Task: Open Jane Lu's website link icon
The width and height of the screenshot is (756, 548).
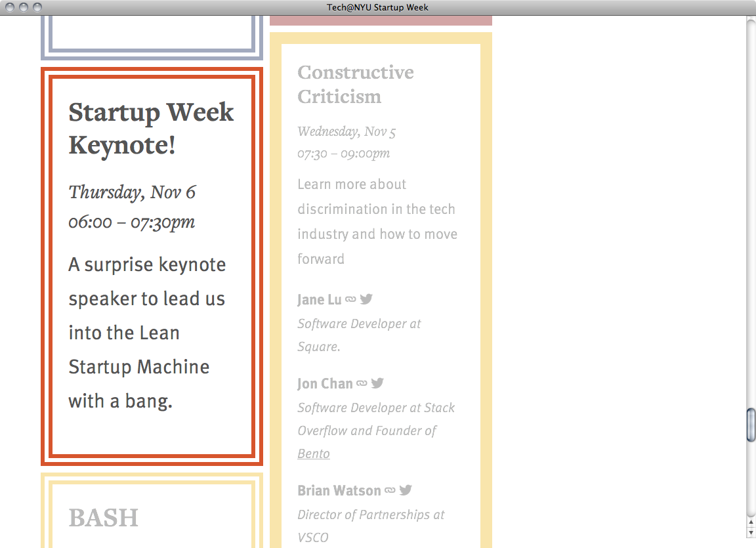Action: (351, 299)
